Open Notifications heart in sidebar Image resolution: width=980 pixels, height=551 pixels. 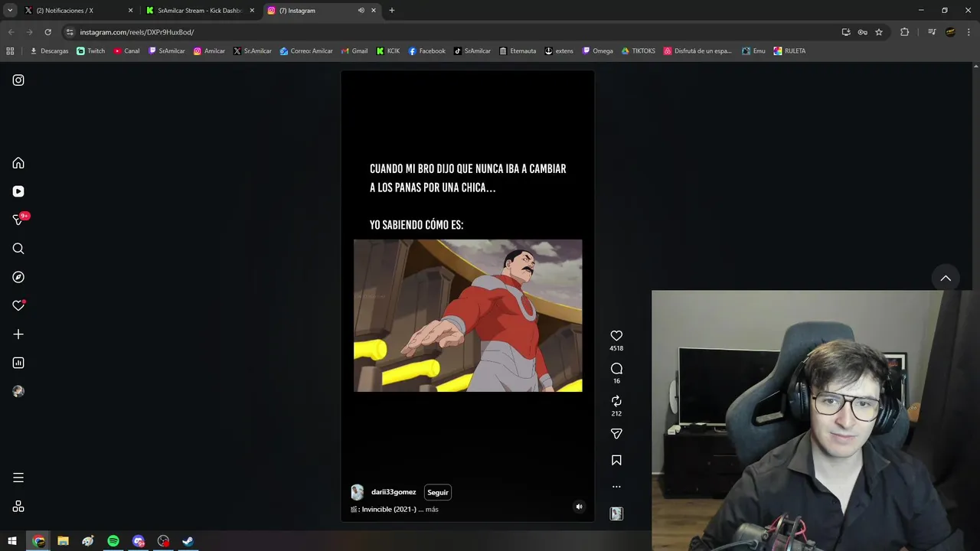tap(18, 305)
